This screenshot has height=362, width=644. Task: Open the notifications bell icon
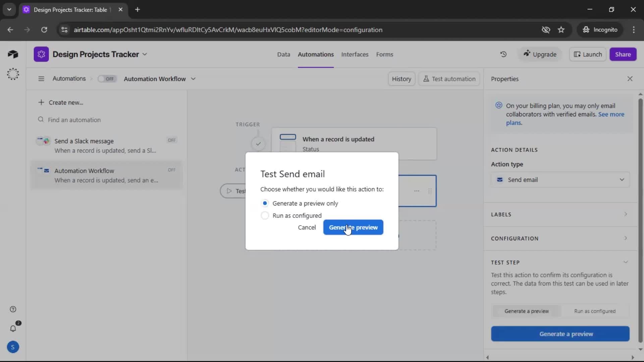[13, 329]
